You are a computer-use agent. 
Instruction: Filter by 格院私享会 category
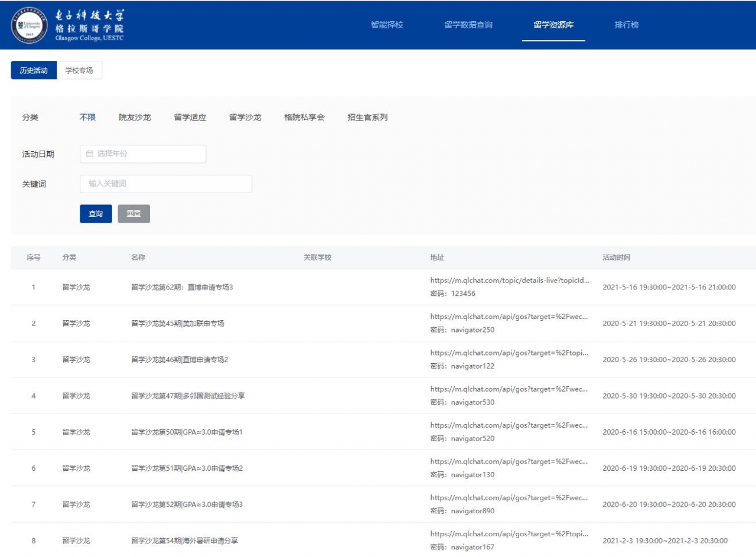click(x=304, y=118)
